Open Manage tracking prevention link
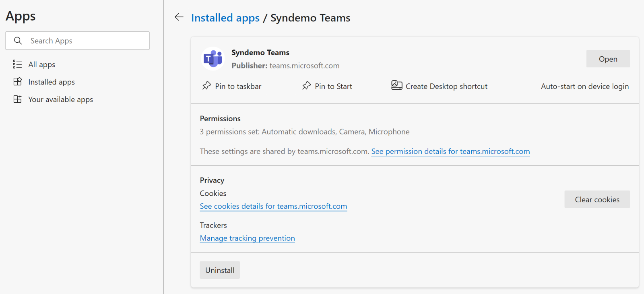Viewport: 644px width, 294px height. 248,238
